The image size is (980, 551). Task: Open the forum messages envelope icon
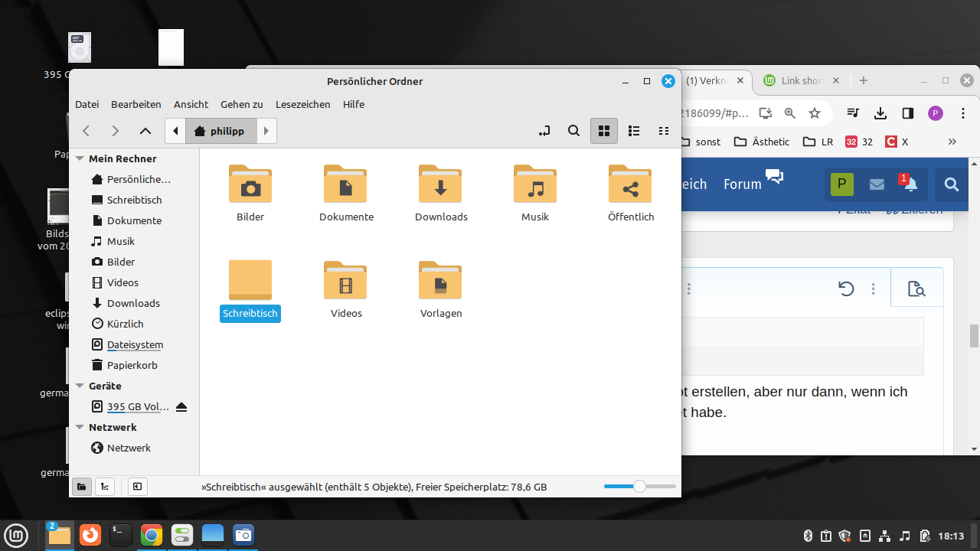[877, 184]
